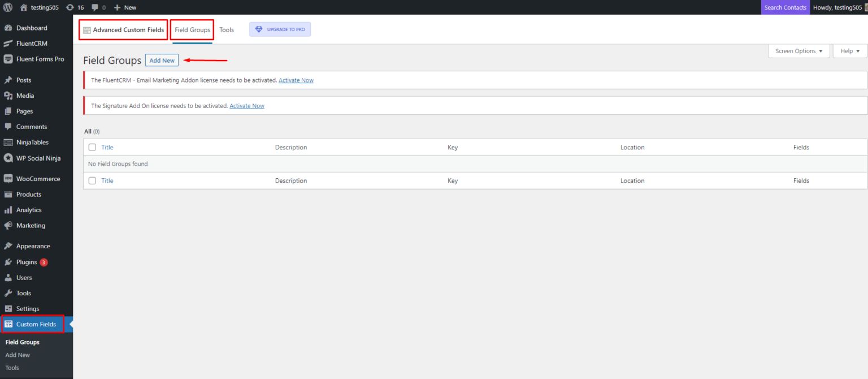Open the ACF Tools tab
The height and width of the screenshot is (379, 868).
coord(227,29)
